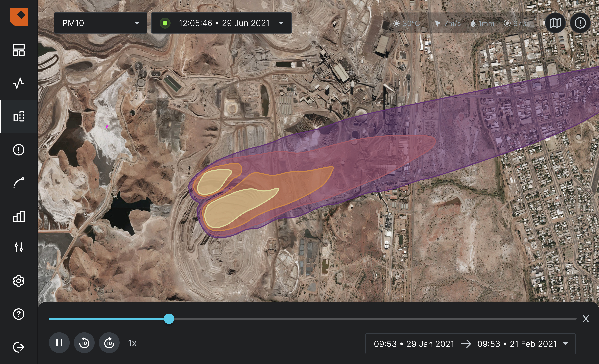Rewind playback 10 seconds

[x=84, y=343]
